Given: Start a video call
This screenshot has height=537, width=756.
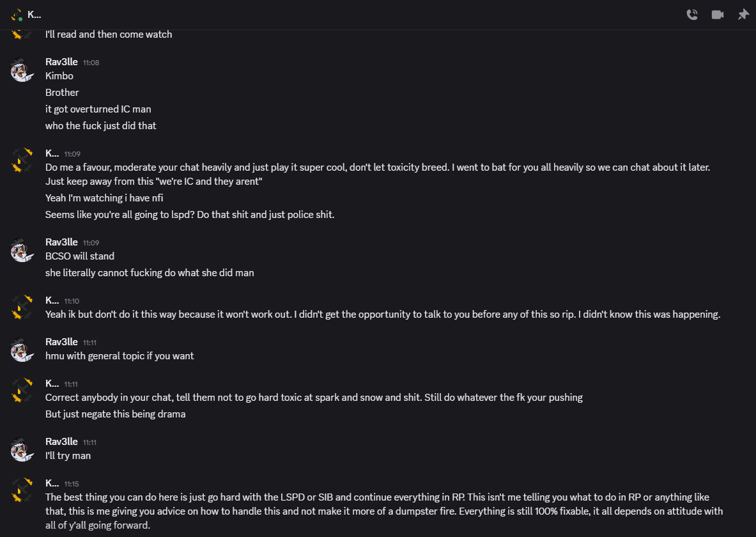Looking at the screenshot, I should pyautogui.click(x=718, y=15).
